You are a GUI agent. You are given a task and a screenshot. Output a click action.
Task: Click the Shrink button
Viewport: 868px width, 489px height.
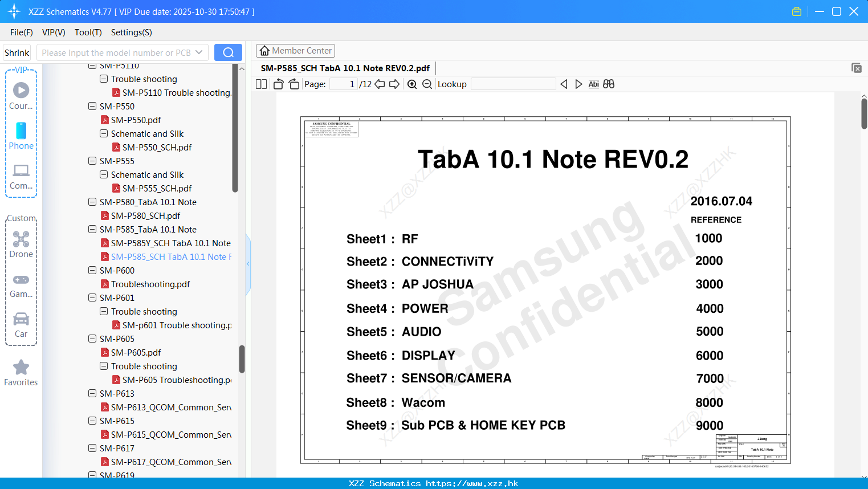pyautogui.click(x=17, y=52)
